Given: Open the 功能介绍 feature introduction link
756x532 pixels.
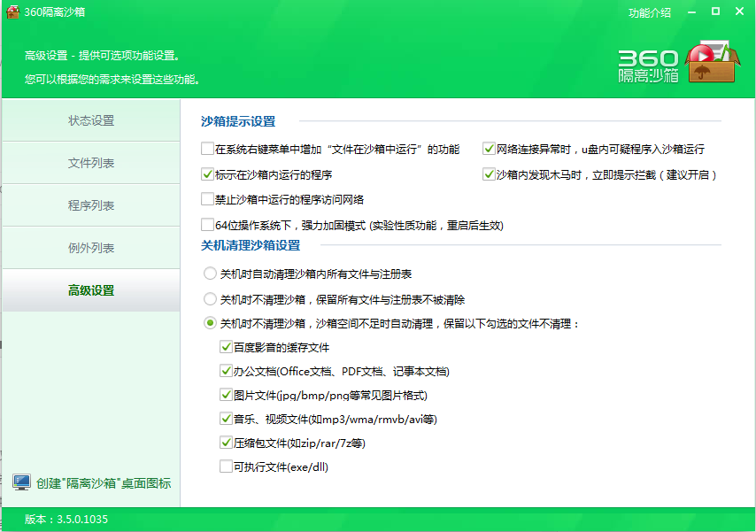Looking at the screenshot, I should point(650,12).
